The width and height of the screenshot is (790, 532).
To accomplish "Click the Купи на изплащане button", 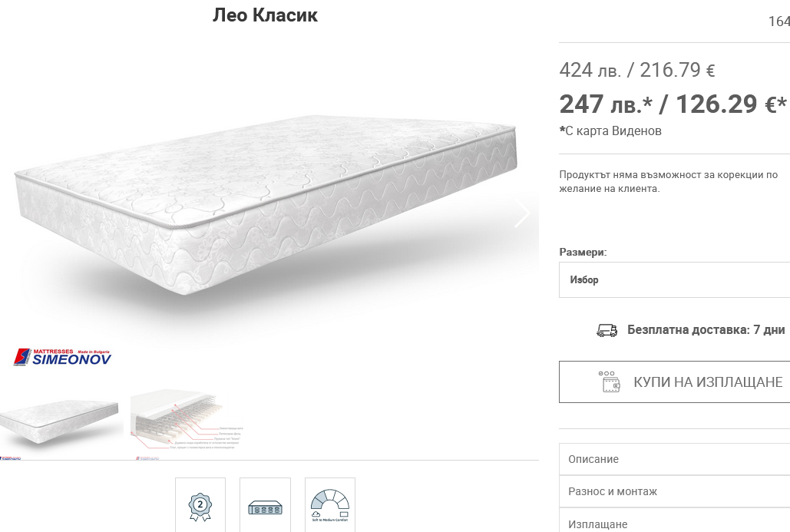I will (x=674, y=382).
